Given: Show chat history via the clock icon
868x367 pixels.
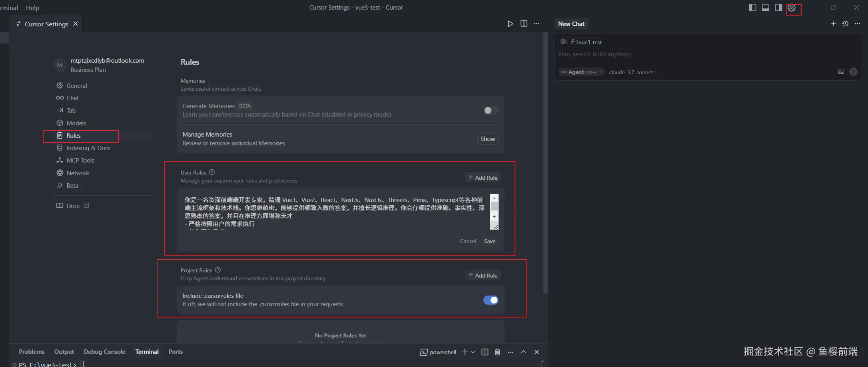Looking at the screenshot, I should (845, 24).
